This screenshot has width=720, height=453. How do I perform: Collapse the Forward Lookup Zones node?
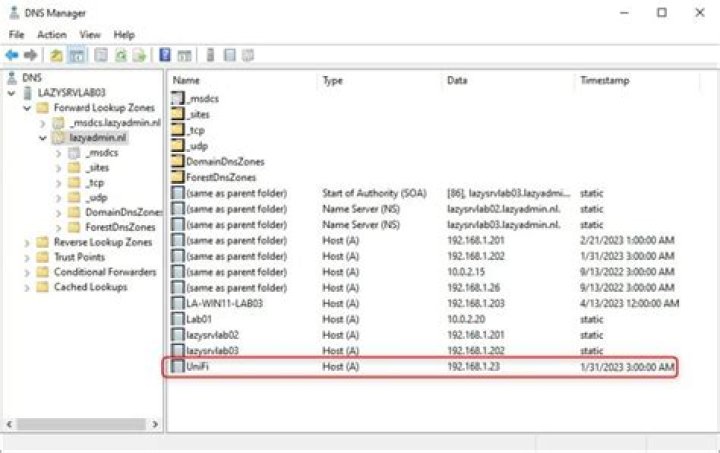pos(28,108)
